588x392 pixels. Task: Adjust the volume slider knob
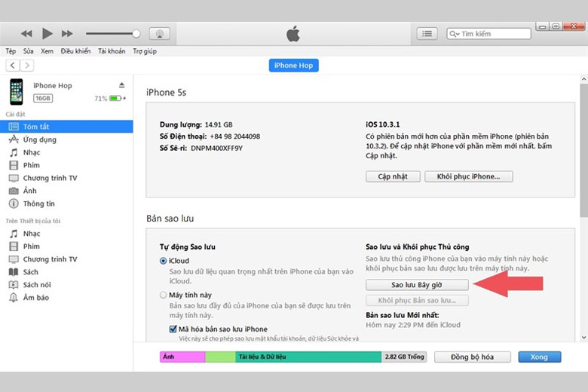pos(136,34)
